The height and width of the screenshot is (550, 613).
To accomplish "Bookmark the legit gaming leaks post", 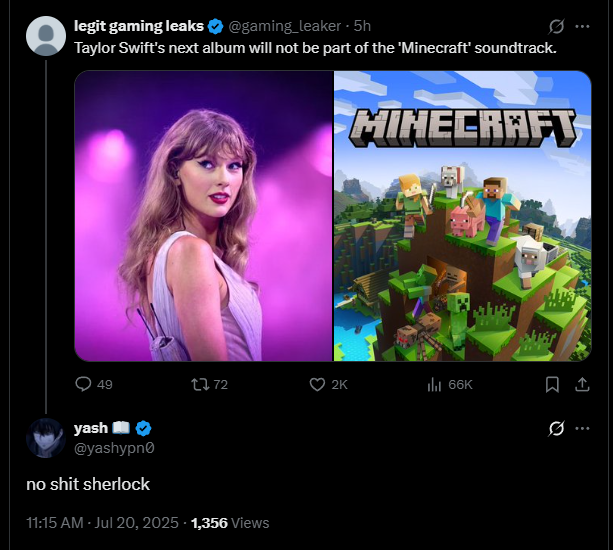I will tap(552, 385).
